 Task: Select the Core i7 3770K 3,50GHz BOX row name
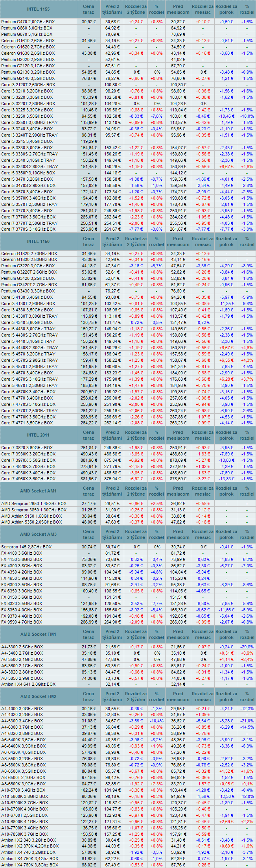click(x=28, y=217)
